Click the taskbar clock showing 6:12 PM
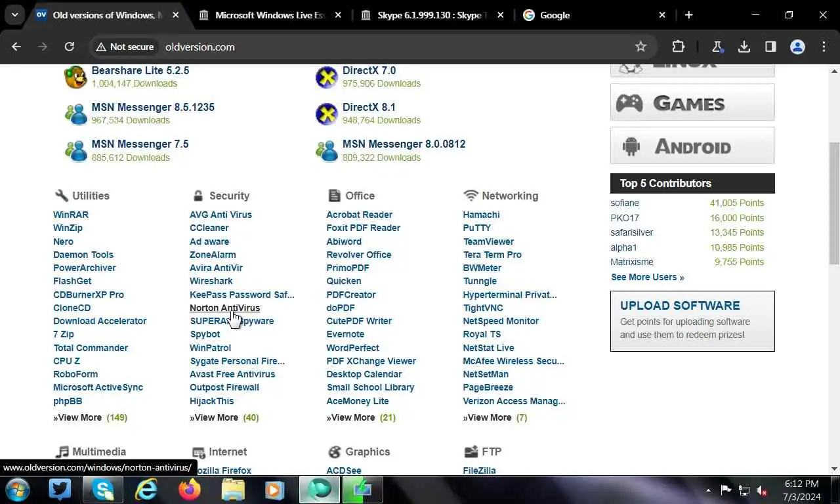 click(801, 490)
